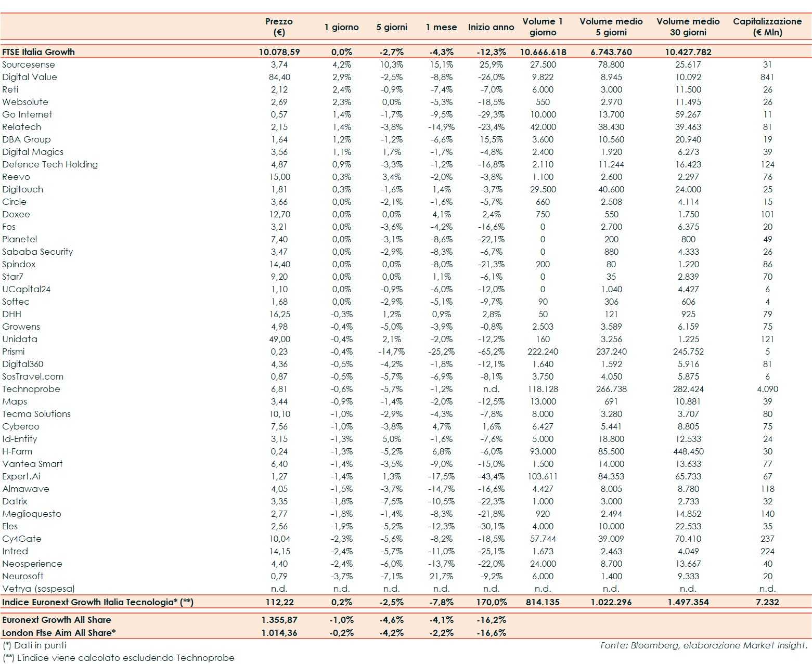Viewport: 812px width, 664px height.
Task: Select the "Websolute" company name
Action: pyautogui.click(x=25, y=102)
